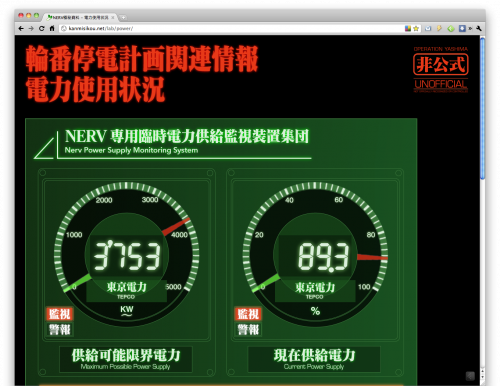Click the 4000 tick label on the KW gauge
Viewport: 500px width, 386px height.
pyautogui.click(x=179, y=235)
